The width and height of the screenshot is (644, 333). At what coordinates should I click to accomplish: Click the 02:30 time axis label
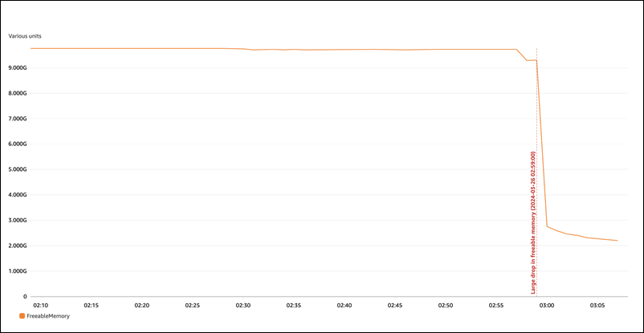(x=243, y=306)
